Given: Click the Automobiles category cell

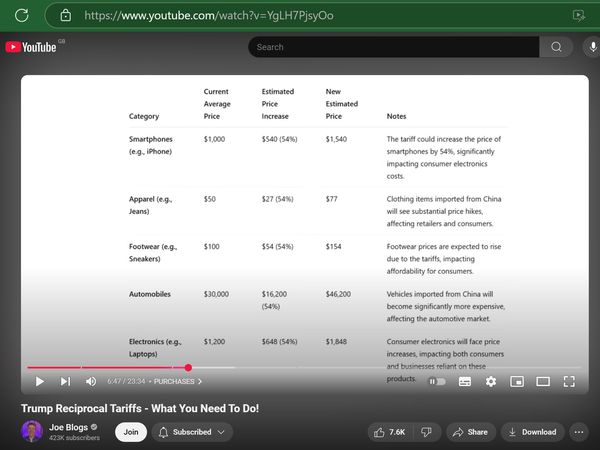Looking at the screenshot, I should pos(150,294).
